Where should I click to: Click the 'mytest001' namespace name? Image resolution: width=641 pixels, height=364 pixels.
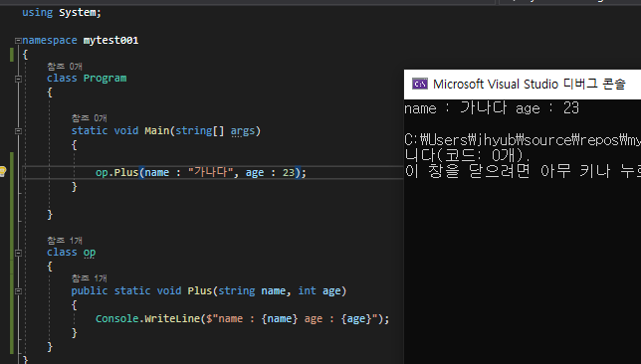[x=110, y=41]
